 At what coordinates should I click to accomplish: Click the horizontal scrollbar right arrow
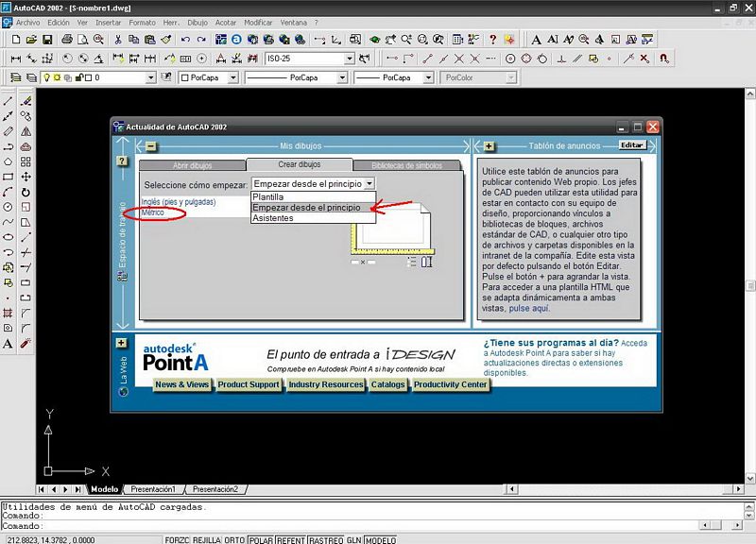point(738,489)
